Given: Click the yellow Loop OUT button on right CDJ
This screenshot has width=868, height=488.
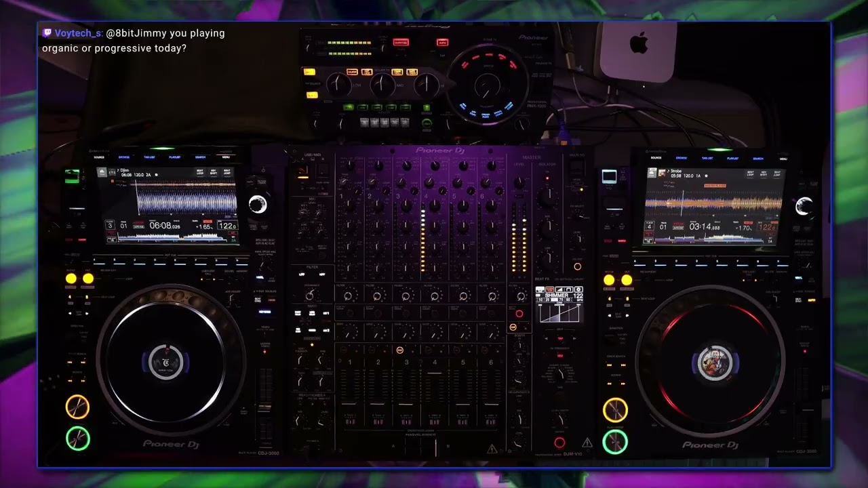Looking at the screenshot, I should pyautogui.click(x=627, y=280).
